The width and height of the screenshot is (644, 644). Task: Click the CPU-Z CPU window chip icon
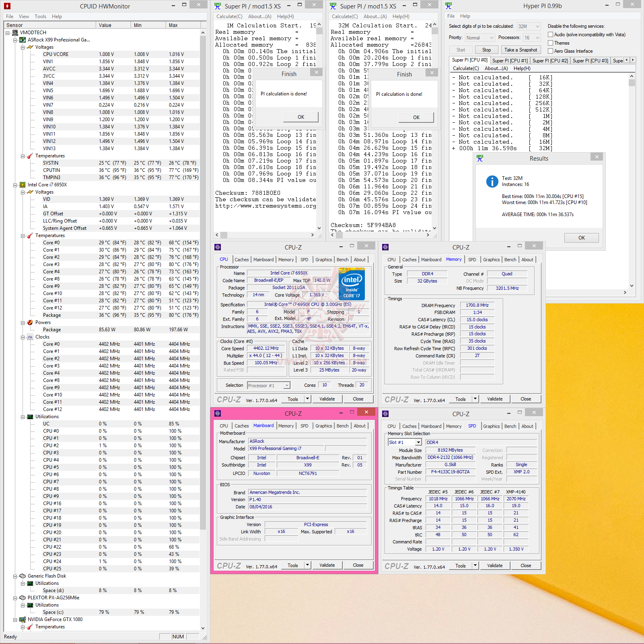(218, 247)
